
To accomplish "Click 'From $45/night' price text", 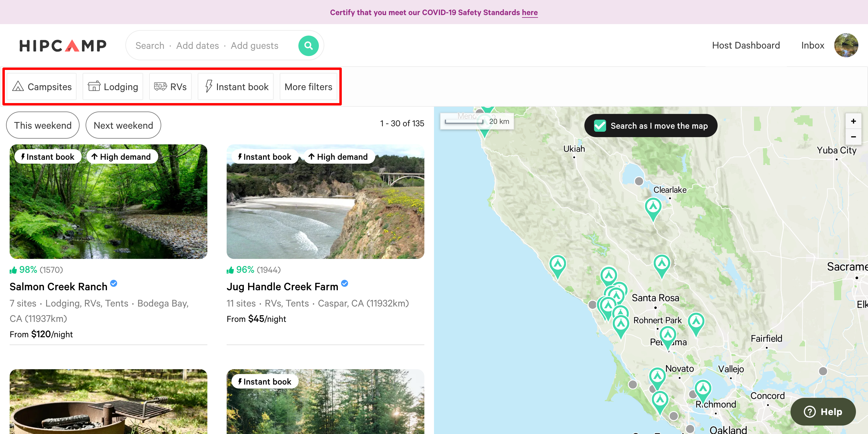I will 256,319.
